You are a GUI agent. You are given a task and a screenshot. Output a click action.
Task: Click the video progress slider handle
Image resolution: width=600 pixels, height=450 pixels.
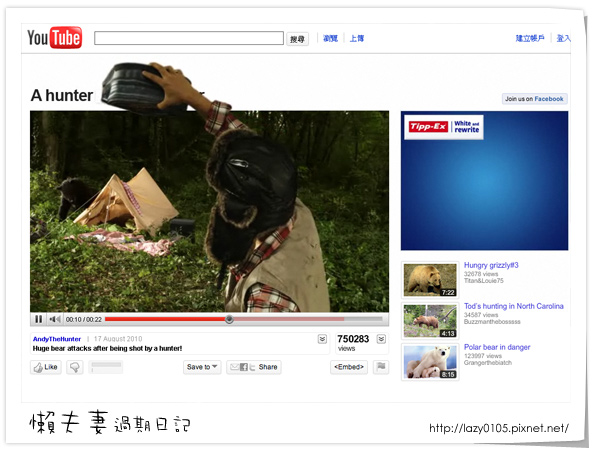(229, 319)
